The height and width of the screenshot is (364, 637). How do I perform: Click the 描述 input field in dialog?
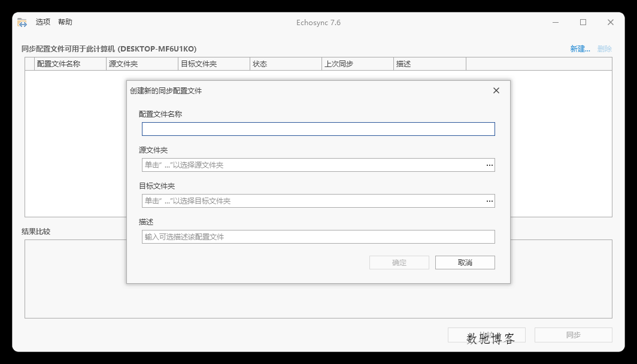click(x=318, y=237)
